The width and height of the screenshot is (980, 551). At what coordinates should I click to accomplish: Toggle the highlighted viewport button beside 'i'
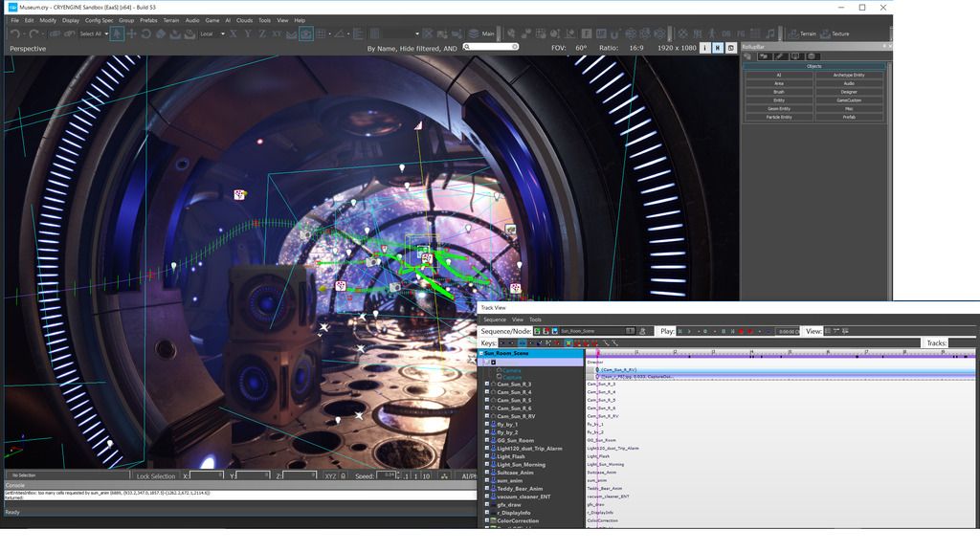(x=718, y=48)
